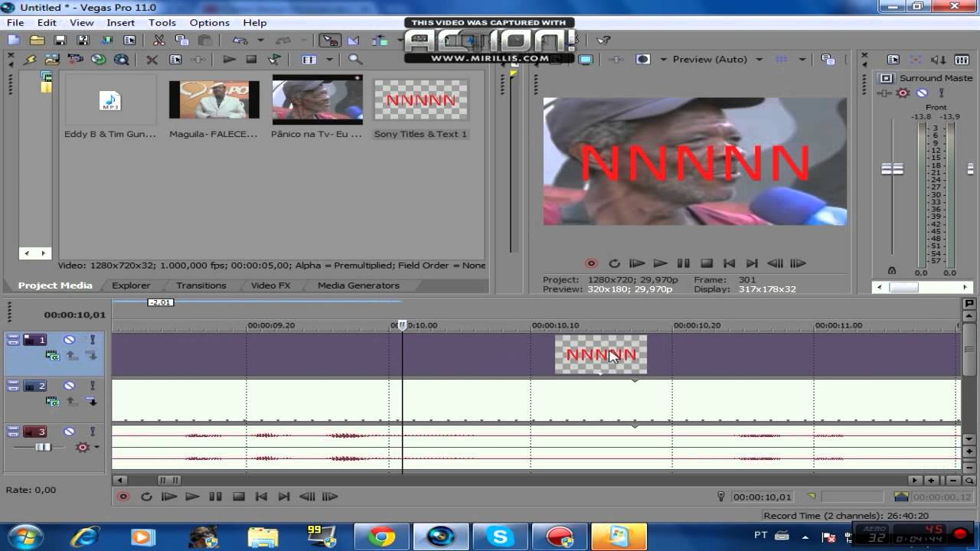Open the File menu
The width and height of the screenshot is (980, 551).
15,23
